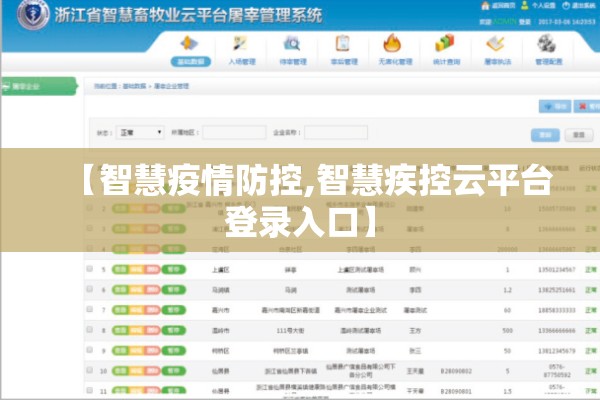
Task: Focus the 所属地区 input field
Action: coord(234,132)
